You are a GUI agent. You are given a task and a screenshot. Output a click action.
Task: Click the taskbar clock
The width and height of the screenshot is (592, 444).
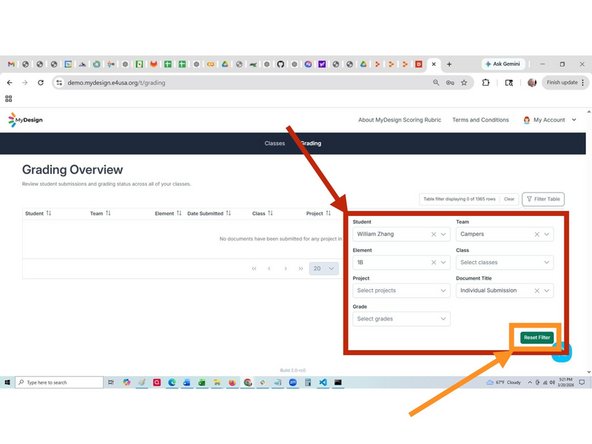(566, 382)
